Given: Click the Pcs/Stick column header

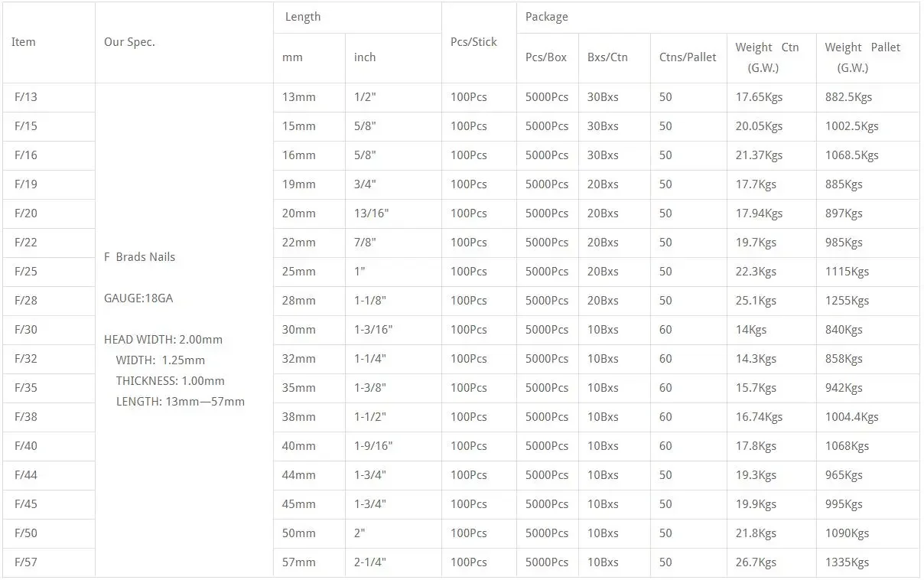Looking at the screenshot, I should tap(473, 42).
